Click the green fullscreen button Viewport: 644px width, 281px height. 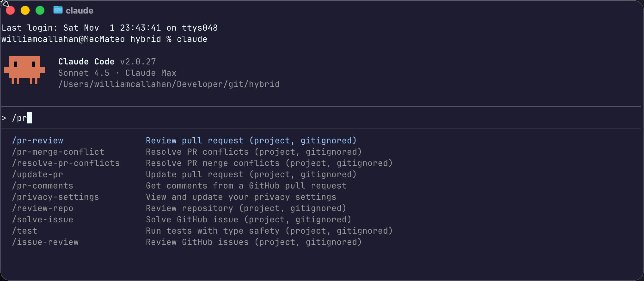coord(40,10)
